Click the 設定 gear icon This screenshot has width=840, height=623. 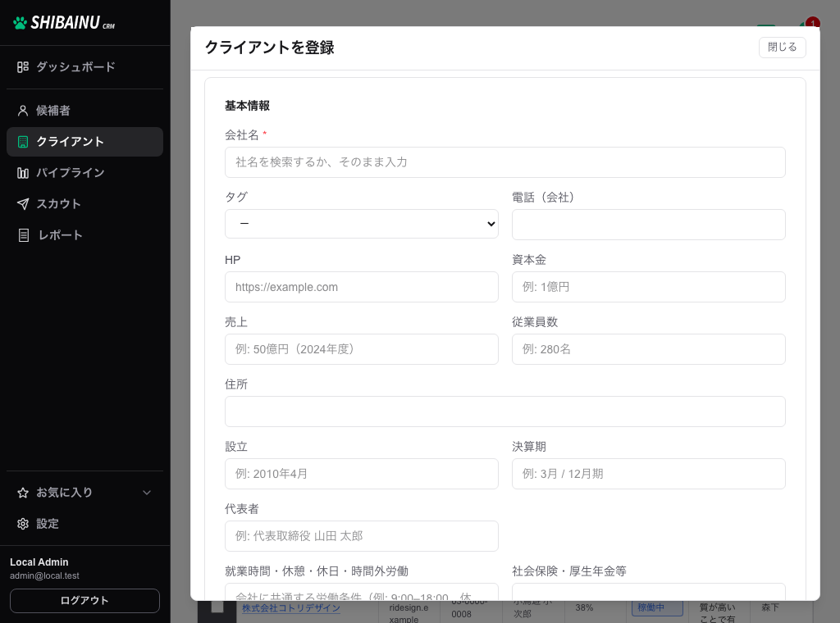click(22, 524)
